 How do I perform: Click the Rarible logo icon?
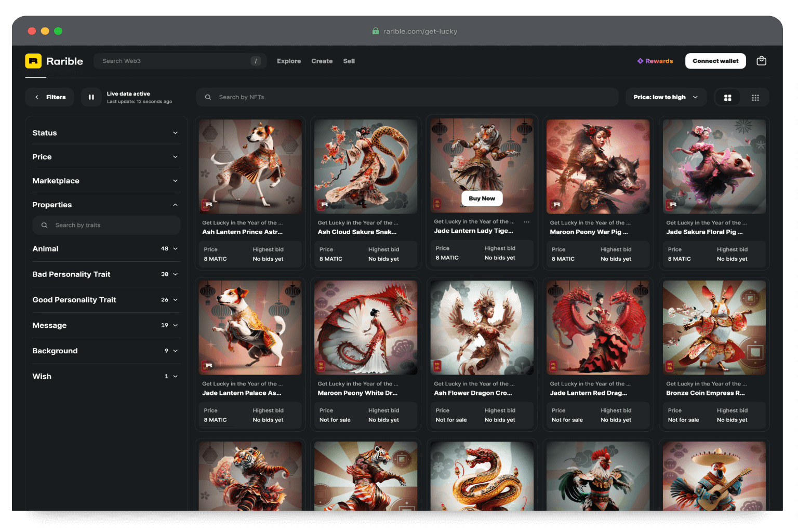click(33, 61)
